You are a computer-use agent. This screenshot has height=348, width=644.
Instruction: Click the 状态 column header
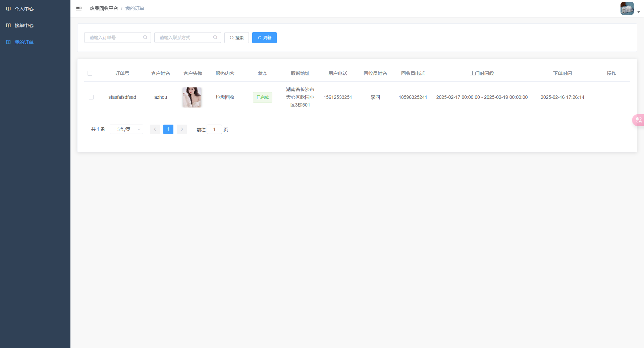click(263, 73)
